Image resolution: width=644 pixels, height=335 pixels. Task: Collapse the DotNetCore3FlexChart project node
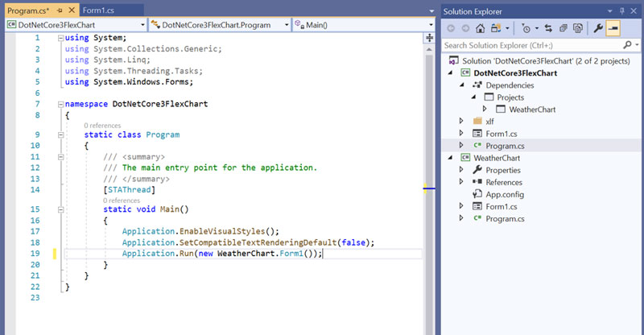(x=451, y=72)
